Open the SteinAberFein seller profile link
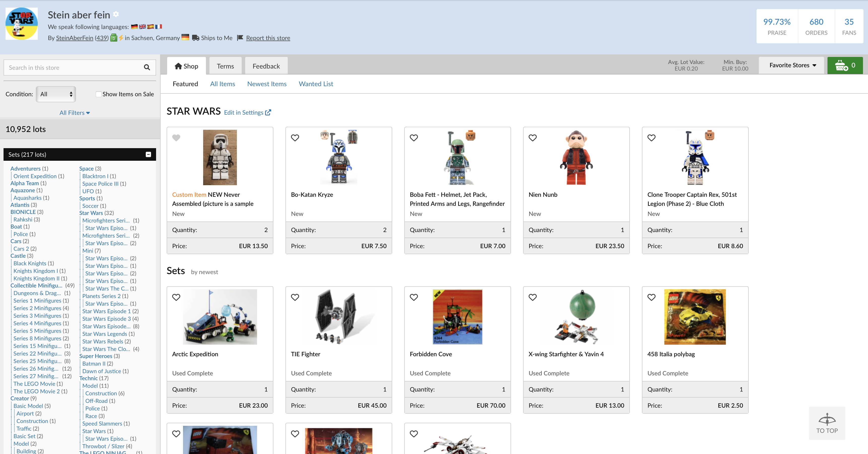868x454 pixels. (75, 38)
